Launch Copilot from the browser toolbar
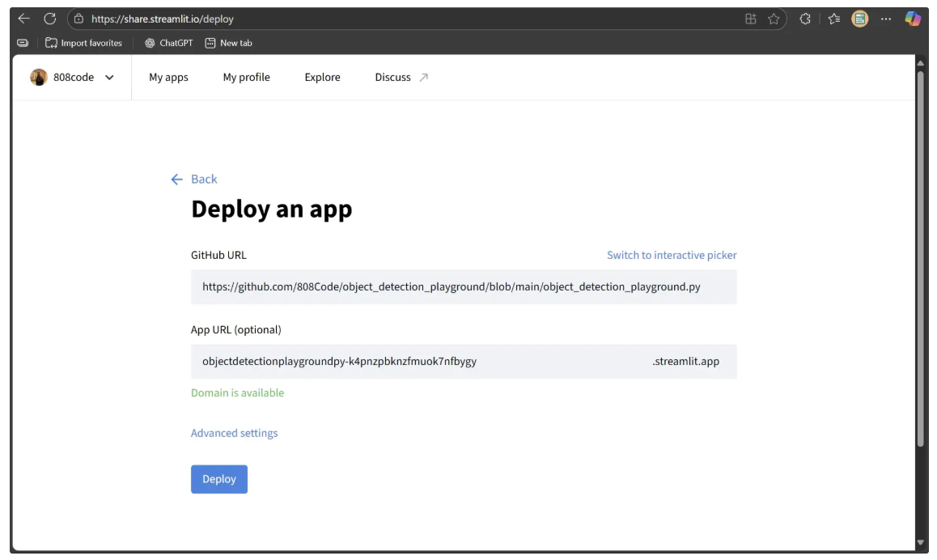The width and height of the screenshot is (937, 560). 913,19
